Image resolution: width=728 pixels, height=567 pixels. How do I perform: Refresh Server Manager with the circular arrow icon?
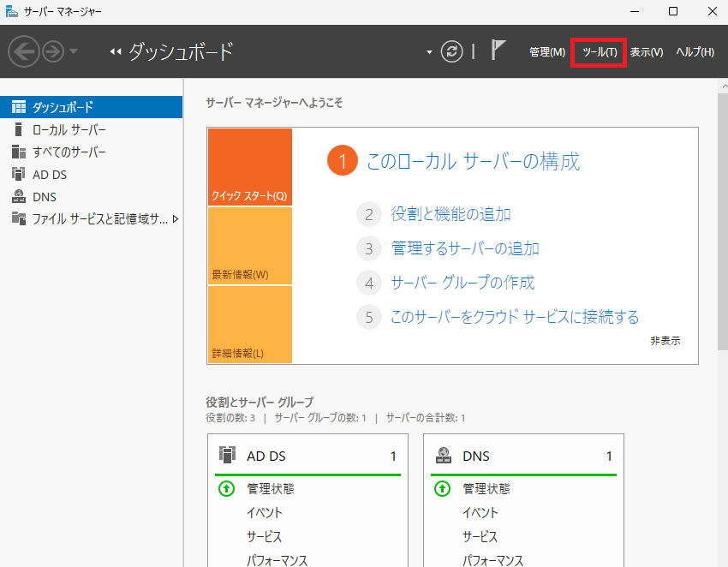tap(452, 51)
